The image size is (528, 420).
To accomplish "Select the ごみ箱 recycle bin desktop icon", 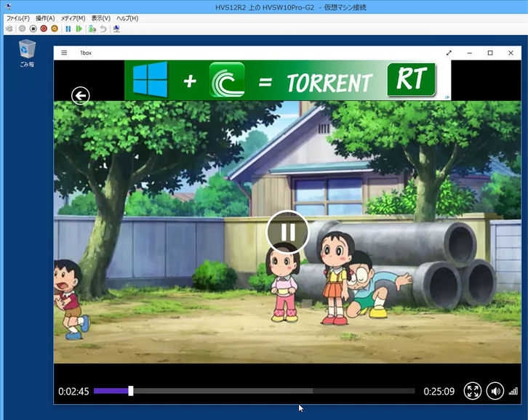I will (x=27, y=54).
